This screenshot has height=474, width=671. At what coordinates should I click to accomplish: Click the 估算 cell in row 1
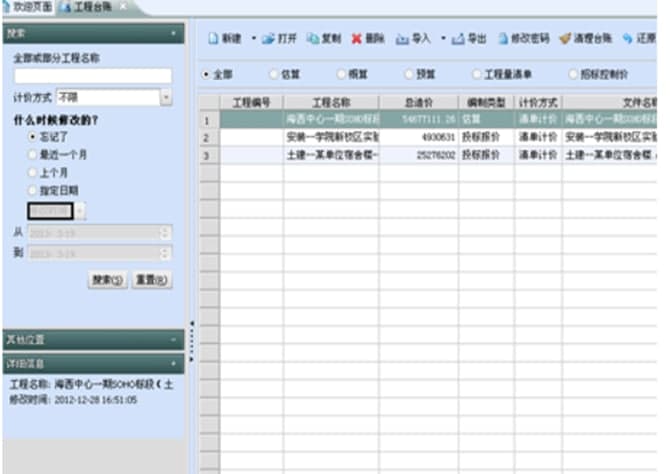486,120
